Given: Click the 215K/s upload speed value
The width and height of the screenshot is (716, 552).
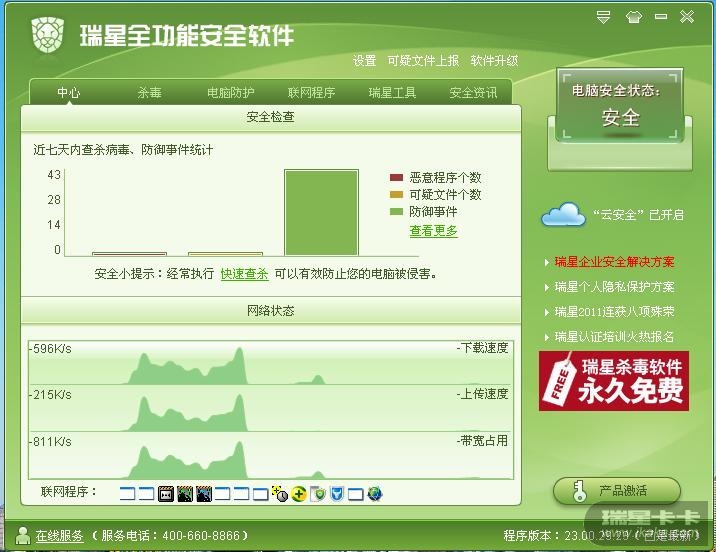Looking at the screenshot, I should pos(52,395).
